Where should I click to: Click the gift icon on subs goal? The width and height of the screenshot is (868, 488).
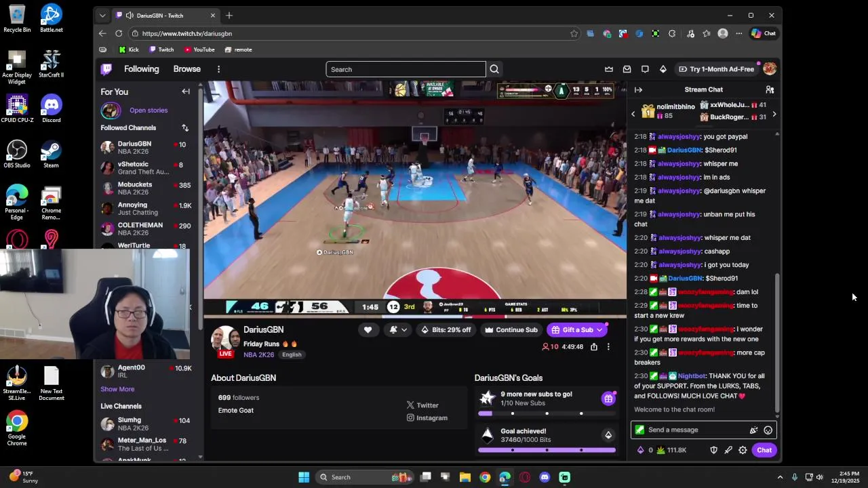click(608, 399)
